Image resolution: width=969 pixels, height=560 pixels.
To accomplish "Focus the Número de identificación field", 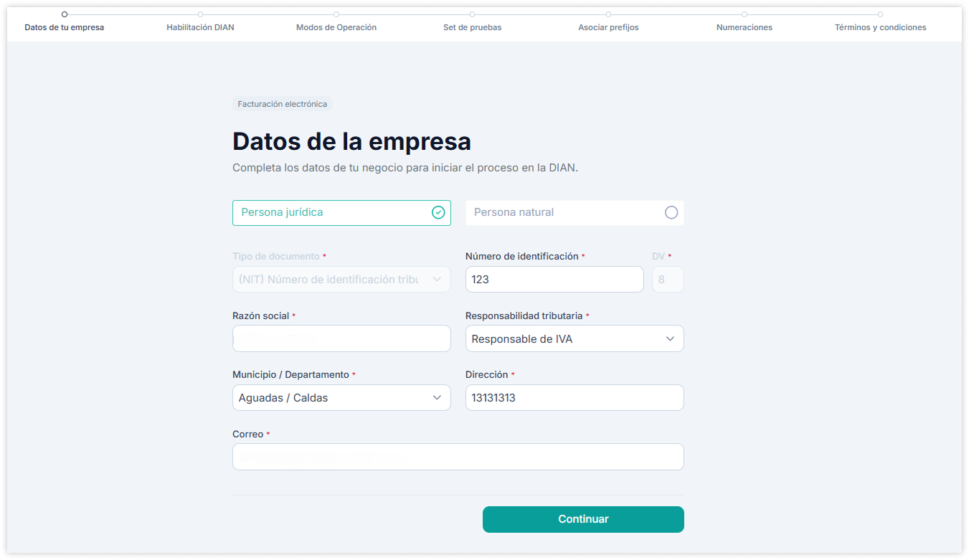I will tap(554, 280).
